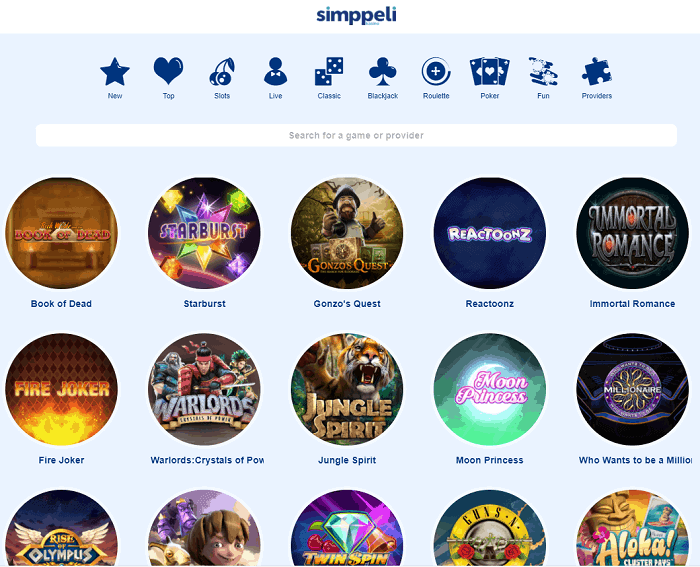700x567 pixels.
Task: Open the New games star icon
Action: tap(115, 71)
